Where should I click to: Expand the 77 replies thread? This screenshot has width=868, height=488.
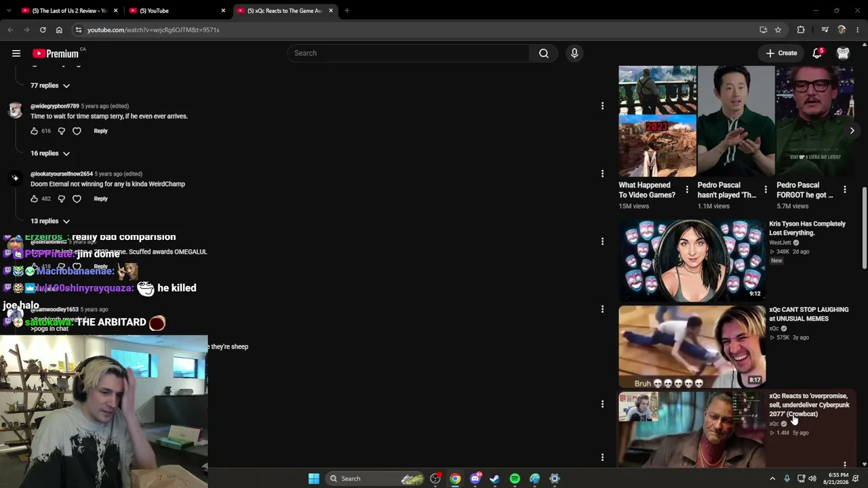[50, 85]
